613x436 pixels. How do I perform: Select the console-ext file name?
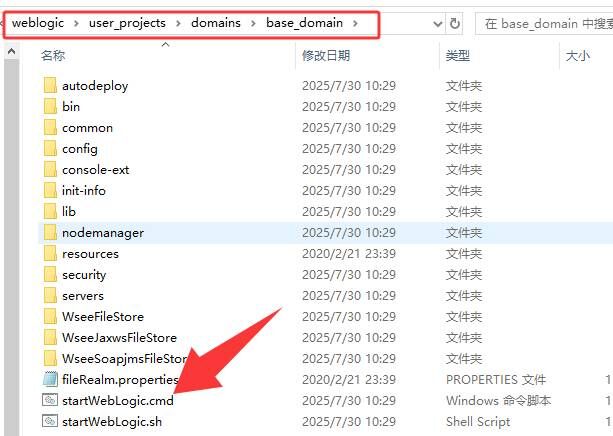(x=95, y=170)
